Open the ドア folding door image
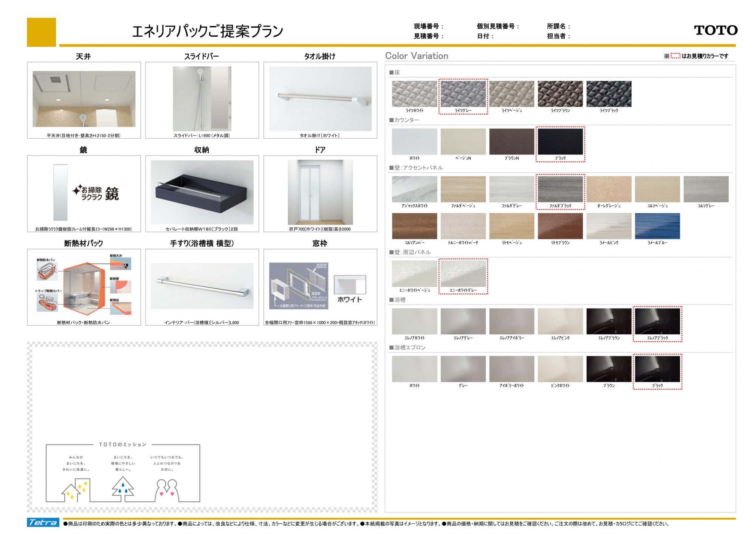 click(320, 192)
